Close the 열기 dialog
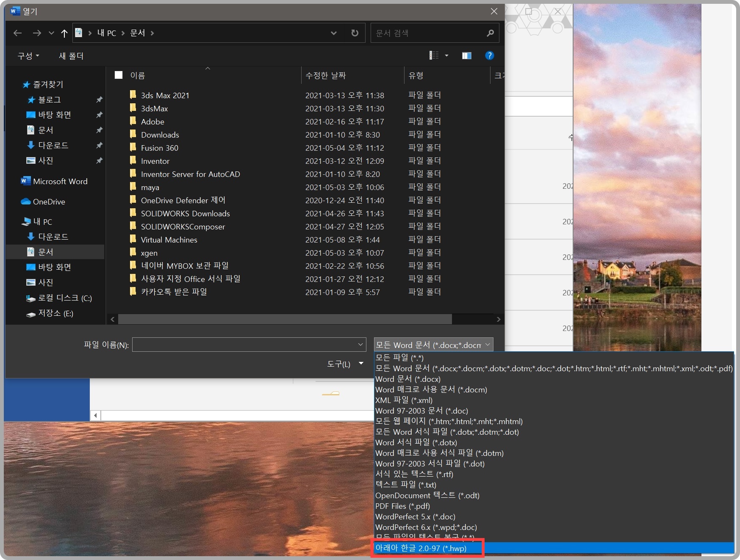The width and height of the screenshot is (740, 560). (x=494, y=11)
